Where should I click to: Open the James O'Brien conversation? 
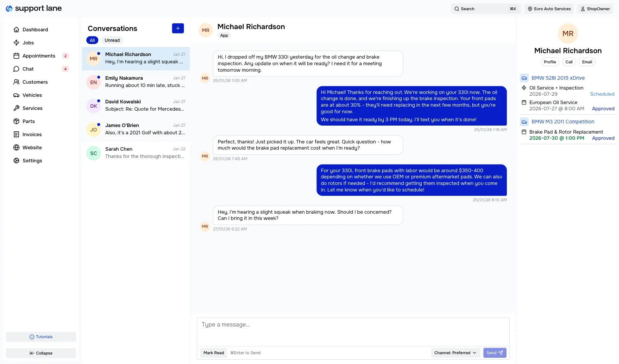point(136,129)
